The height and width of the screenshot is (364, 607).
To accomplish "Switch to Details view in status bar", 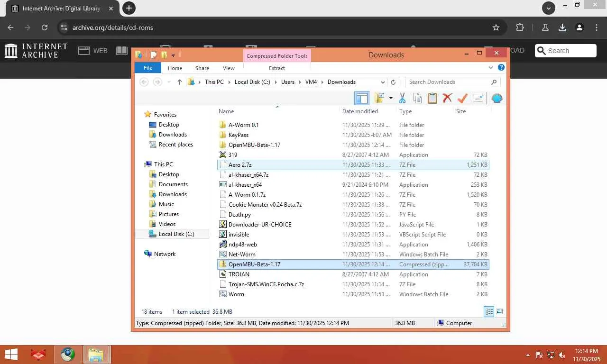I will coord(488,312).
